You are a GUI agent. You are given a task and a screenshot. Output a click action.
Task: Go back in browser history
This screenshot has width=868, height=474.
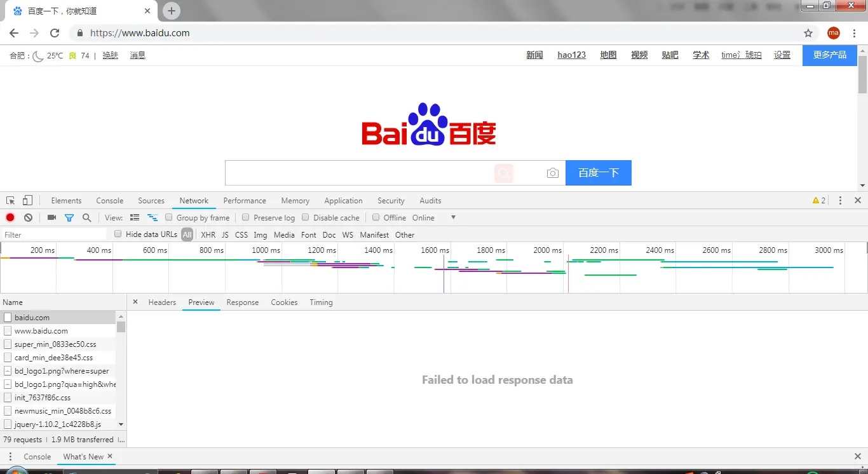(14, 33)
